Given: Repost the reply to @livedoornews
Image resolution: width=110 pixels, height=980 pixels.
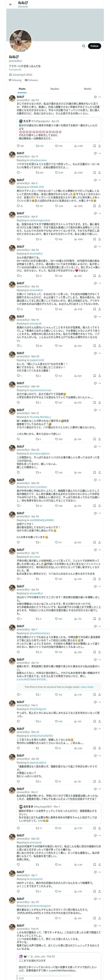Looking at the screenshot, I should pyautogui.click(x=37, y=173).
